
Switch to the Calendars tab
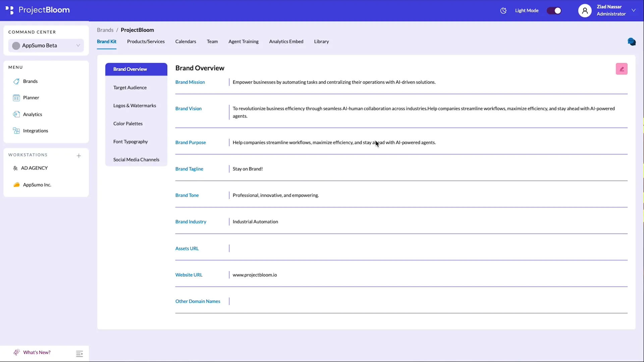point(185,42)
